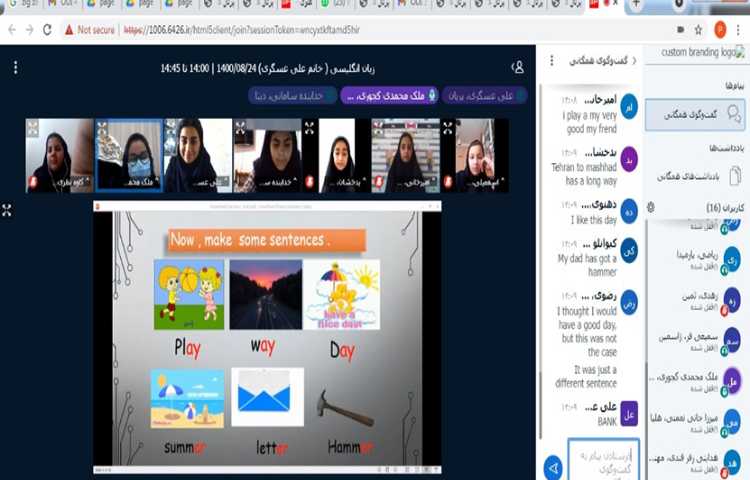Select chat message 'My dad has got a hammer'

587,265
